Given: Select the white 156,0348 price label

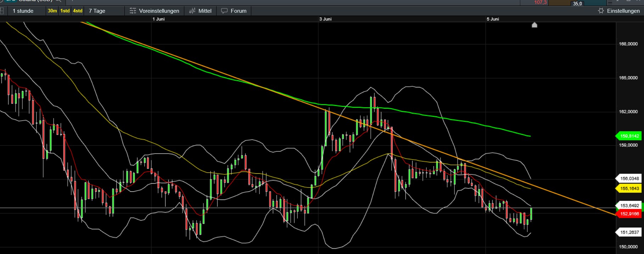Looking at the screenshot, I should 629,179.
